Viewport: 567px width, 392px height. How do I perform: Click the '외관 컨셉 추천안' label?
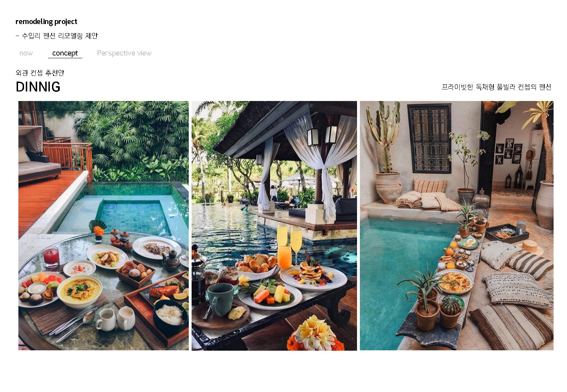pos(40,73)
